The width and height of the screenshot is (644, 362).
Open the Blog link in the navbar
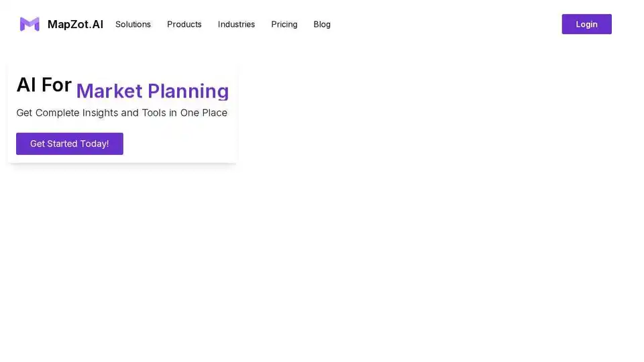322,24
